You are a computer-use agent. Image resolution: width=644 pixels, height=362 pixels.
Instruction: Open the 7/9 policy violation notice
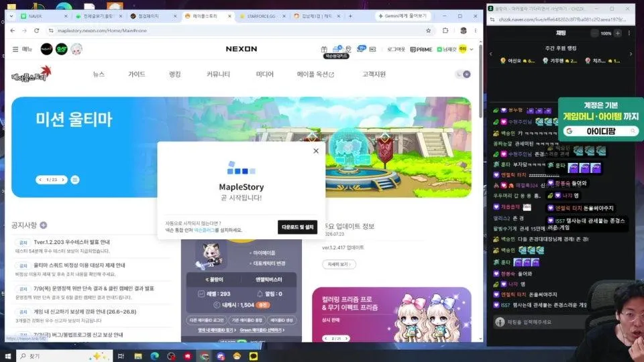[x=94, y=288]
